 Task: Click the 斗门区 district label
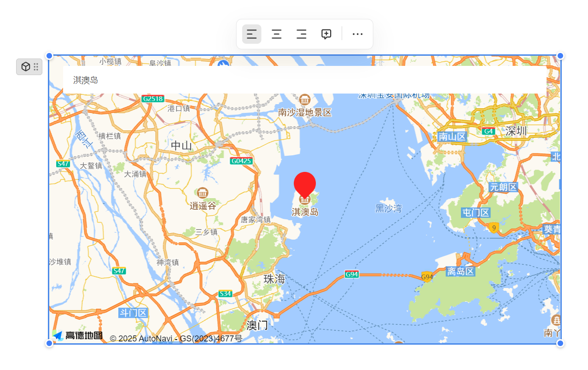[x=133, y=313]
